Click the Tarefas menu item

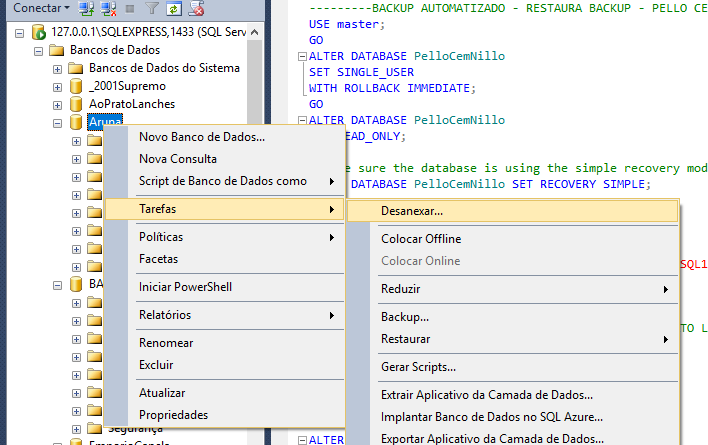(x=224, y=209)
